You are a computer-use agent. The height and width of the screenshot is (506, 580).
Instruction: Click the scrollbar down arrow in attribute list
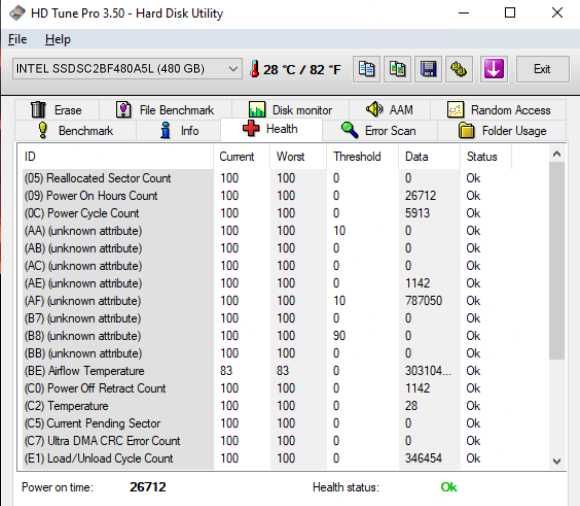tap(556, 461)
